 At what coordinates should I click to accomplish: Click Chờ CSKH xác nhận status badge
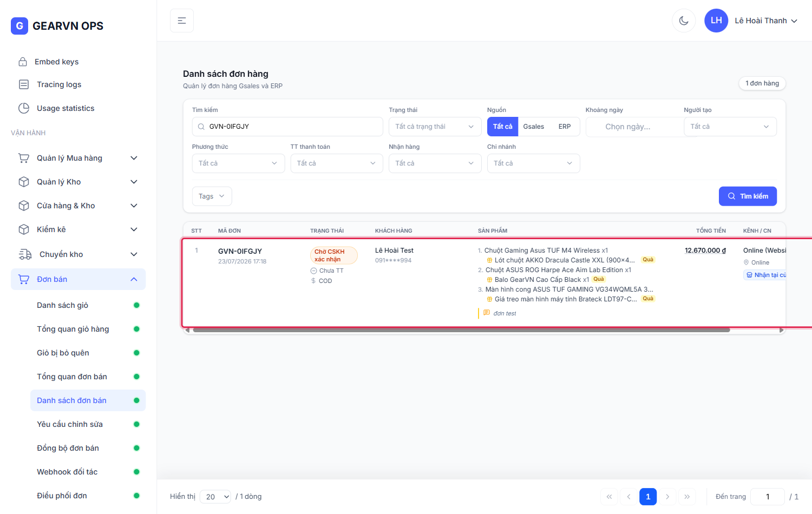[x=334, y=255]
